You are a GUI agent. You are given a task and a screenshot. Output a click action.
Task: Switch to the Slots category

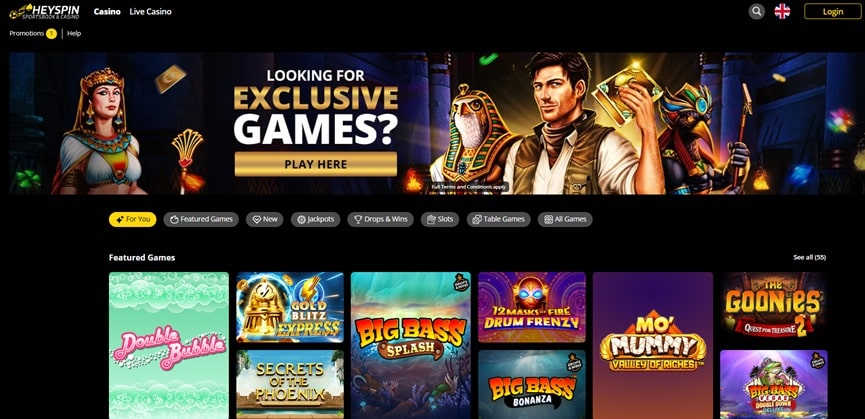click(440, 219)
